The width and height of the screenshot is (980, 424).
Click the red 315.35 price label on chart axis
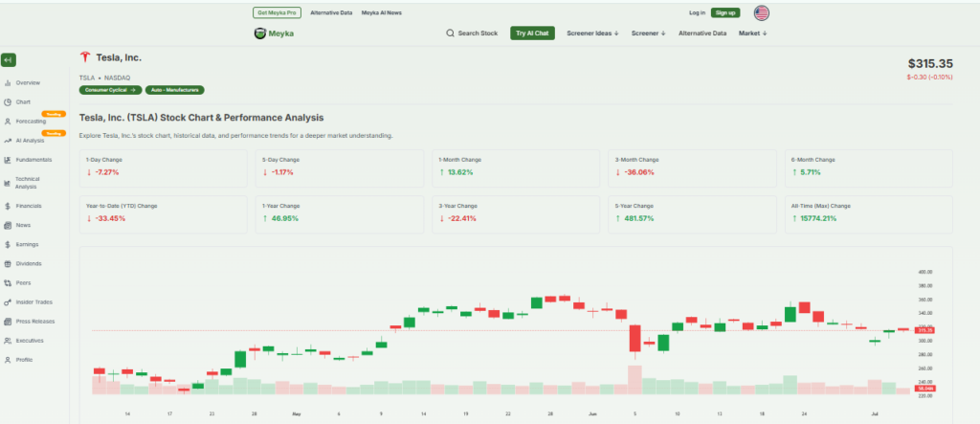coord(924,330)
